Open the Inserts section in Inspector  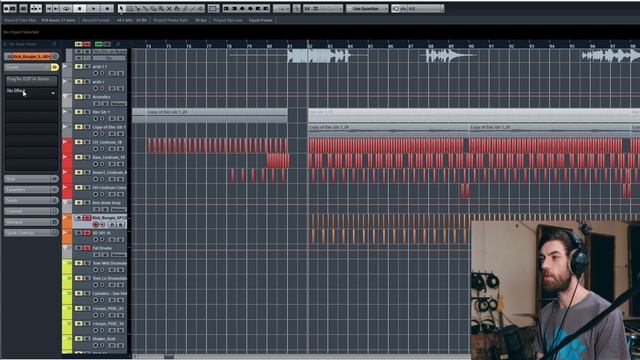point(28,67)
